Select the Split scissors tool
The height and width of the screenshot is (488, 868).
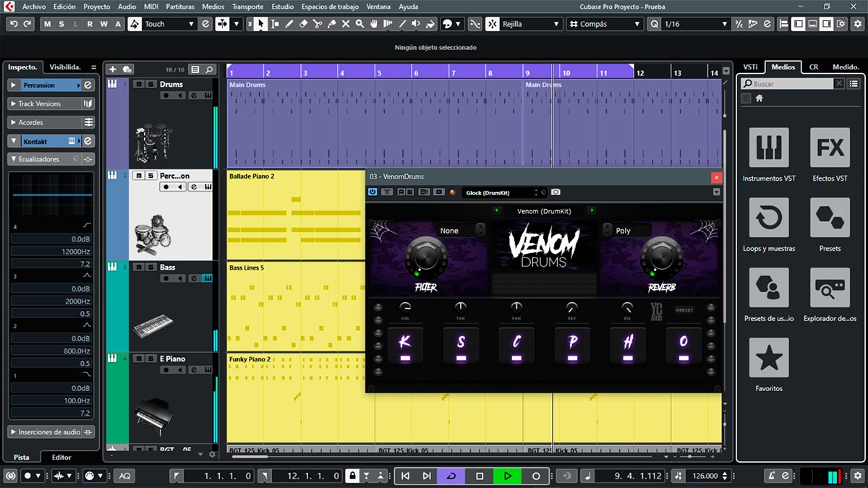pos(318,24)
